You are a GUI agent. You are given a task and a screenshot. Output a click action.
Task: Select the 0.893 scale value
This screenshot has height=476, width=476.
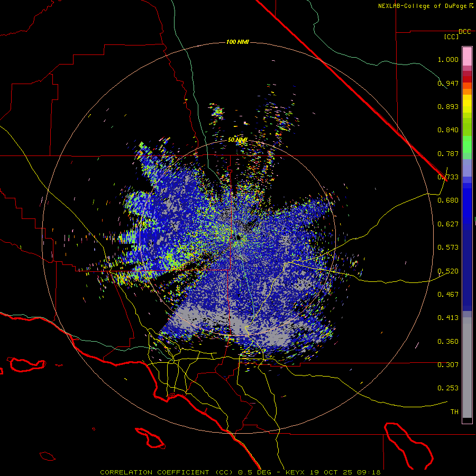(448, 106)
